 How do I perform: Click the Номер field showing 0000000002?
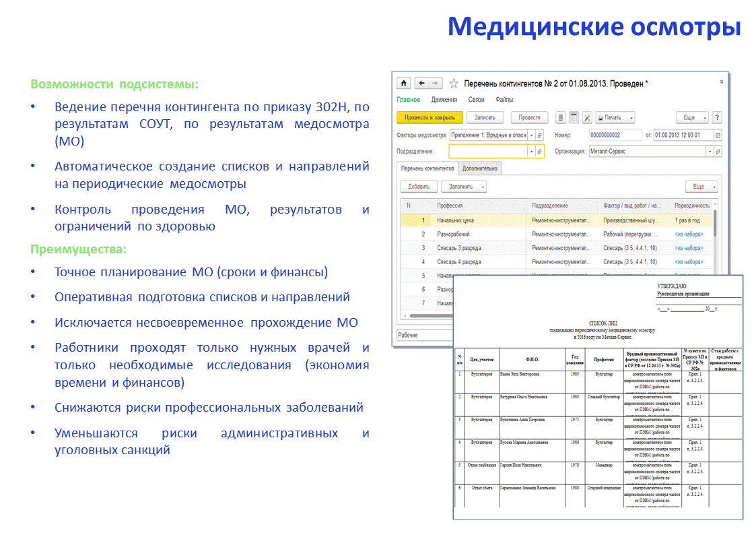tap(615, 135)
